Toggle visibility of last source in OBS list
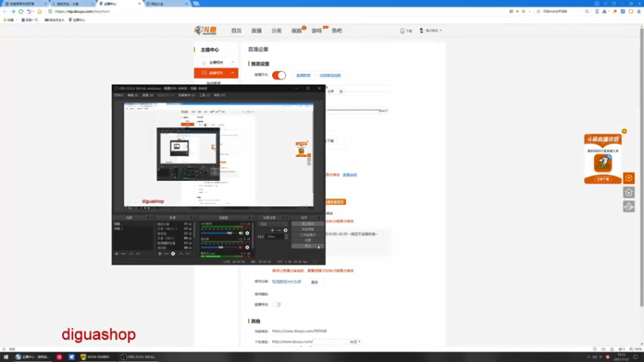The image size is (644, 362). [186, 248]
